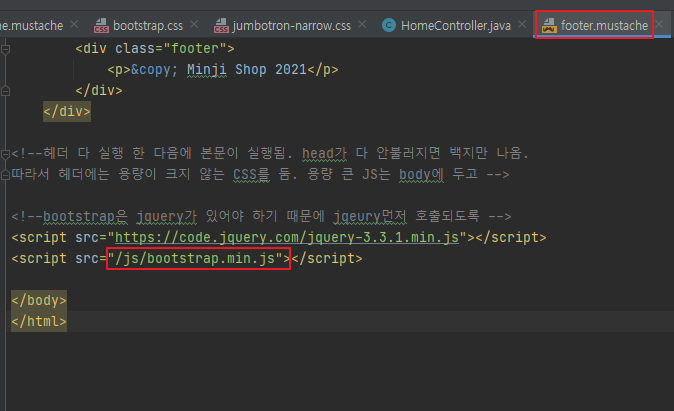The height and width of the screenshot is (411, 674).
Task: Close the jumbotron-narrow.css tab
Action: pos(362,24)
